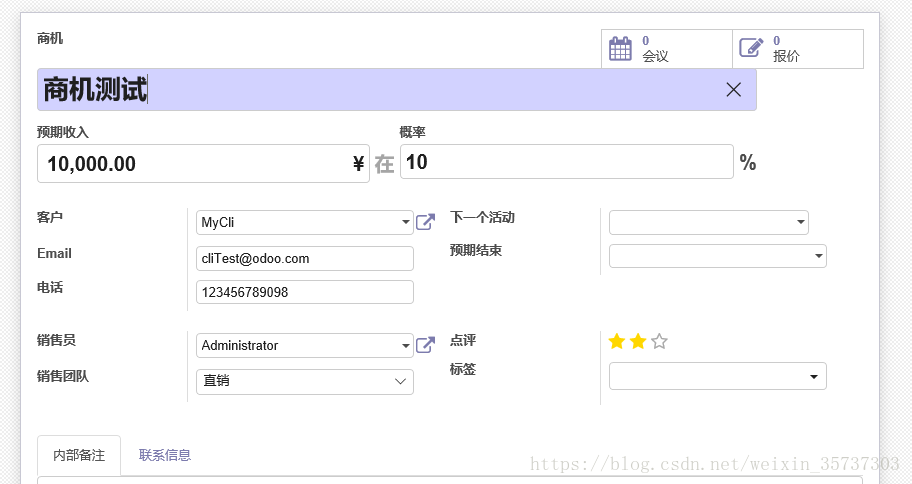The width and height of the screenshot is (912, 484).
Task: Open the 报价 quotation edit icon
Action: (x=751, y=47)
